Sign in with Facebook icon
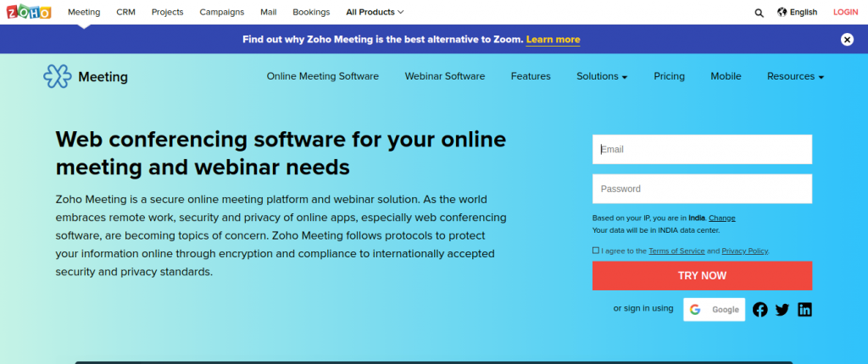 [760, 310]
